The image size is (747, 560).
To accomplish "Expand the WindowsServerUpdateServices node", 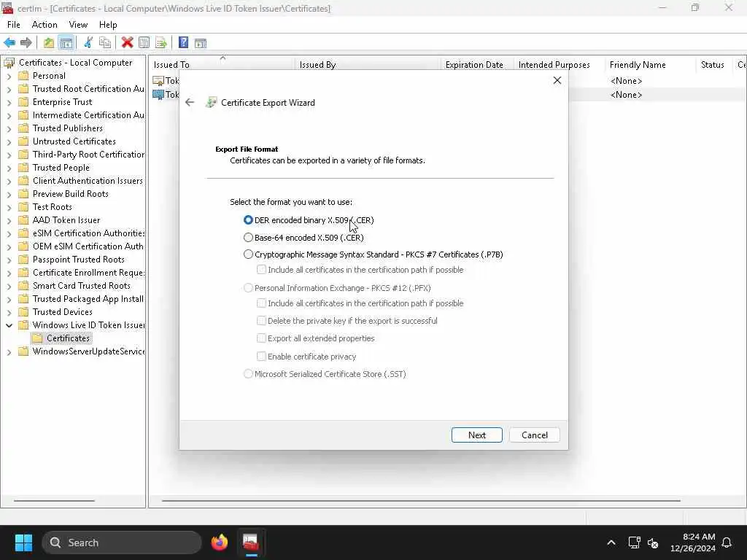I will coord(9,352).
